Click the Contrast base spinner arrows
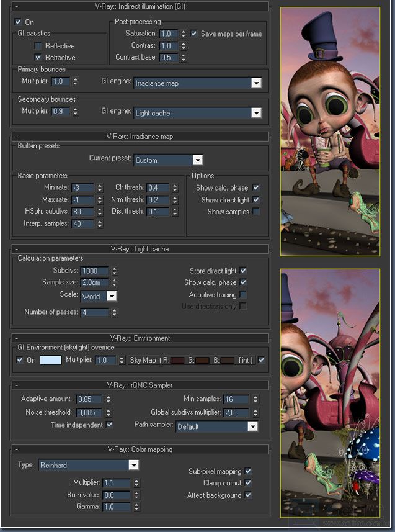 click(184, 57)
